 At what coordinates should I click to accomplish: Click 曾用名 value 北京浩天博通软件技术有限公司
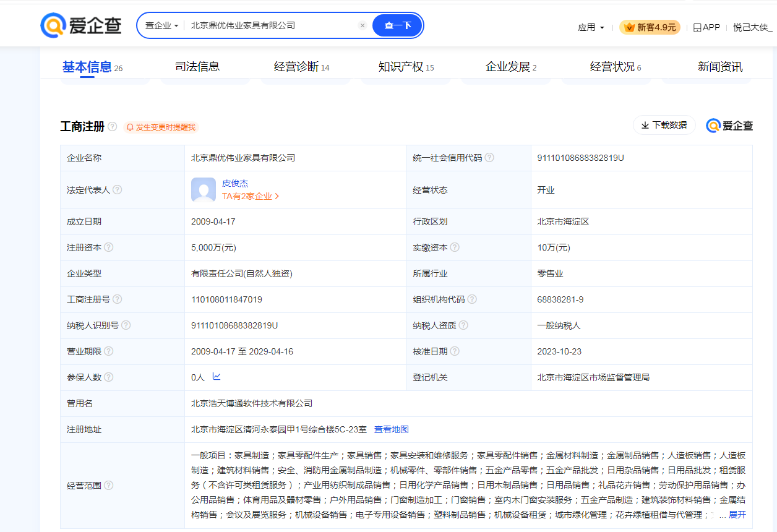tap(252, 403)
